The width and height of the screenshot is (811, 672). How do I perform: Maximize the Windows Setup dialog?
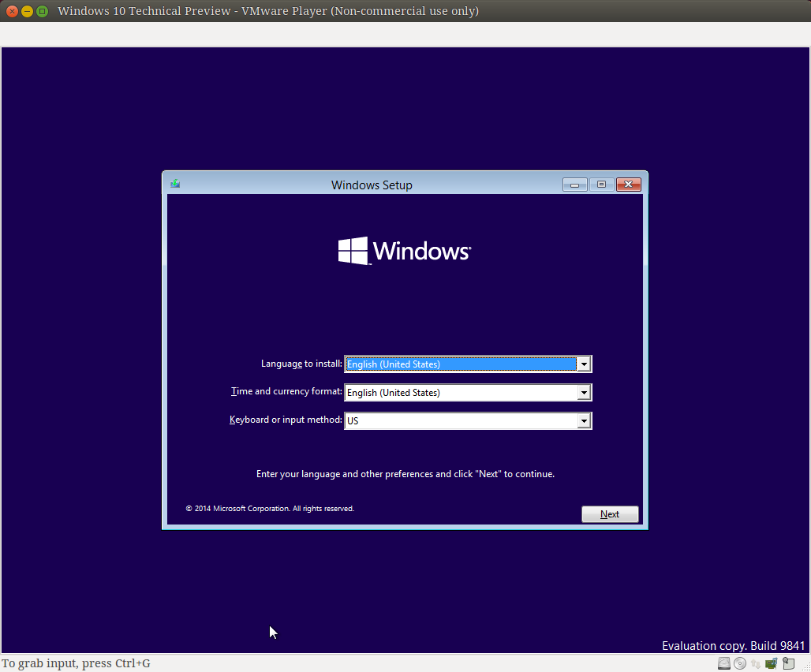601,185
